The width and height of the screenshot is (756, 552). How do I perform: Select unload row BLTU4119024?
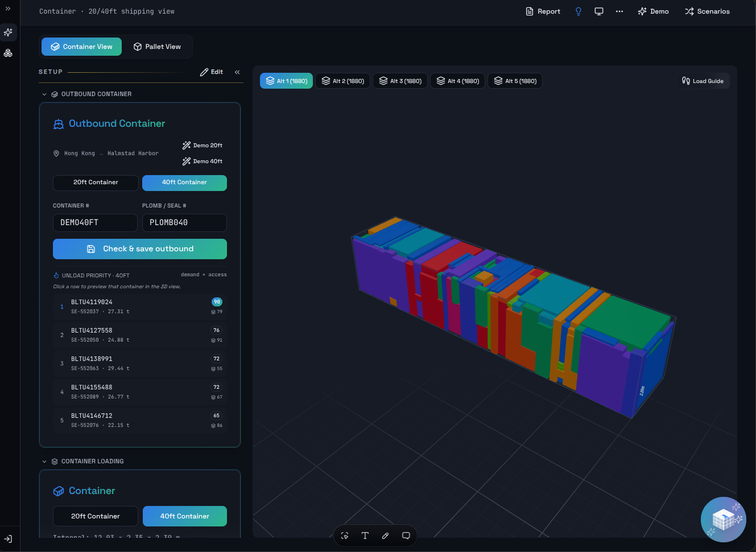140,307
